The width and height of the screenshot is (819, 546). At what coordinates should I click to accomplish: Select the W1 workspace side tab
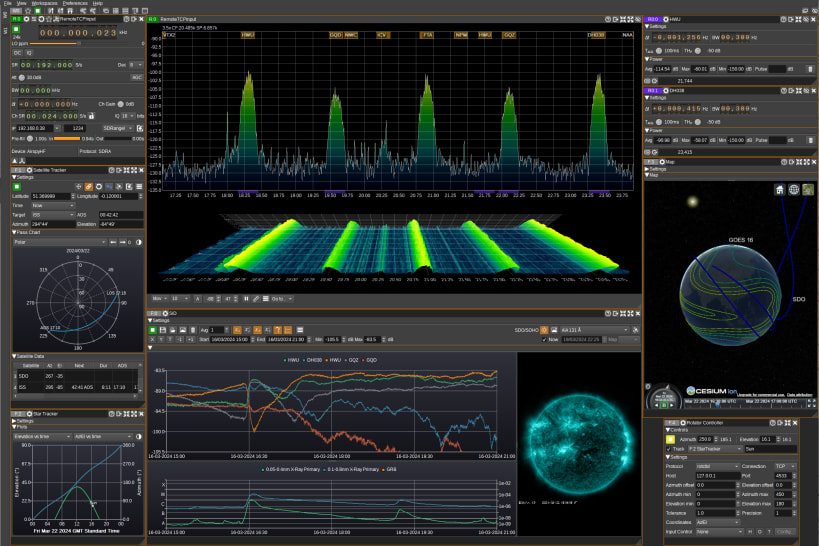pos(6,31)
